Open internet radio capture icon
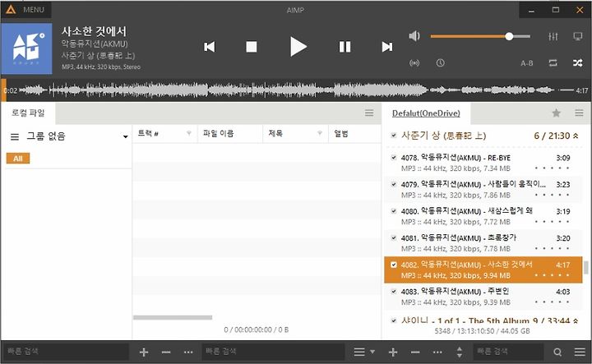 tap(414, 63)
